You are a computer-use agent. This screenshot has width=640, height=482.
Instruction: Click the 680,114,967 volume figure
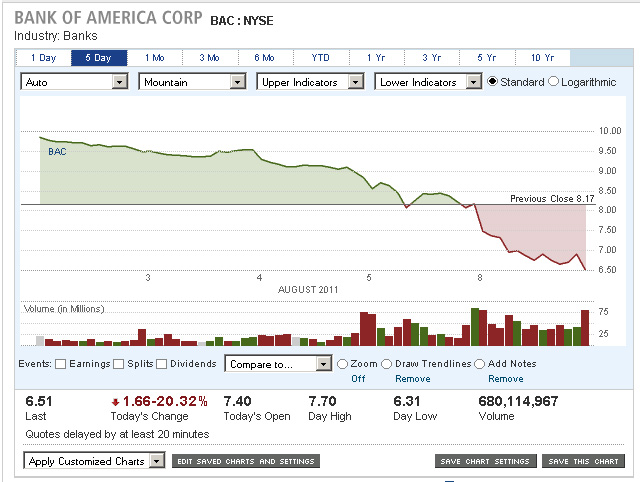click(x=518, y=401)
